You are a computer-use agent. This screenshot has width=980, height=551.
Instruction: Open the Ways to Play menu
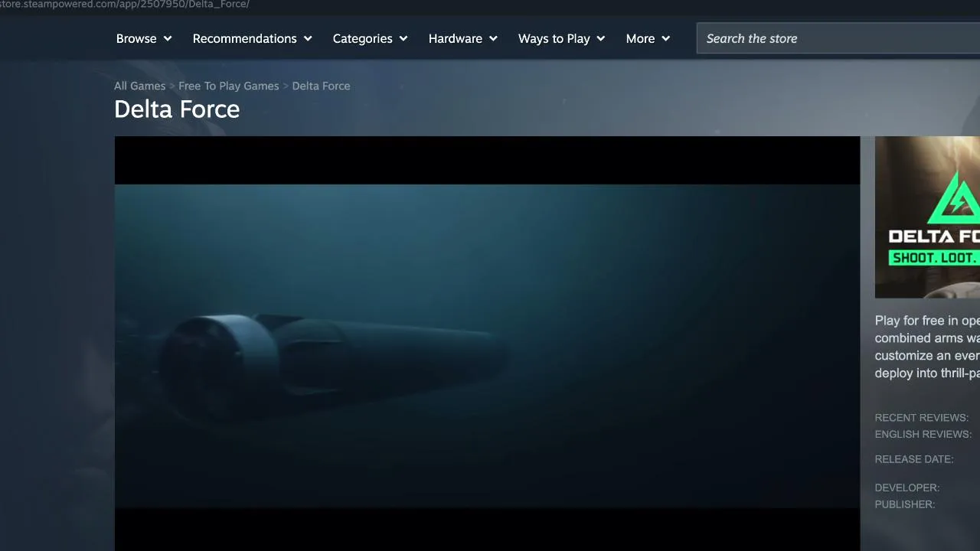[562, 38]
